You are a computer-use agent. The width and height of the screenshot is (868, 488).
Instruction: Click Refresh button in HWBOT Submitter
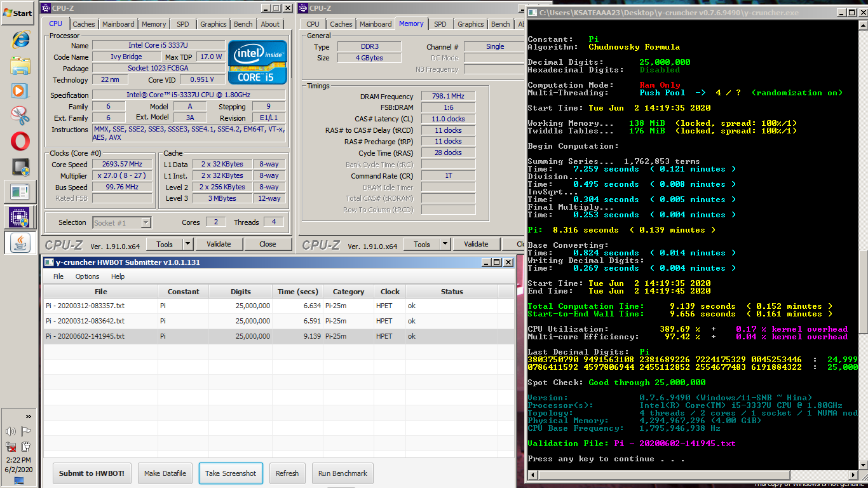[287, 473]
